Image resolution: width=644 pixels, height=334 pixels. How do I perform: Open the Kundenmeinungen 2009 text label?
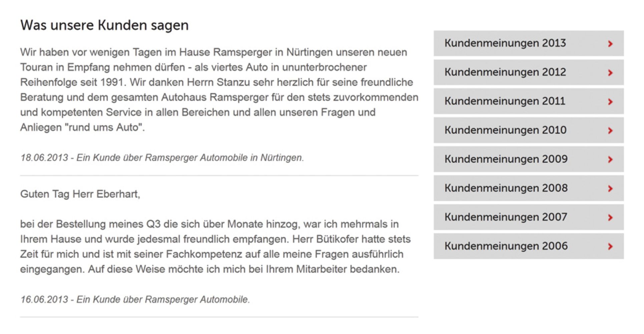click(506, 159)
